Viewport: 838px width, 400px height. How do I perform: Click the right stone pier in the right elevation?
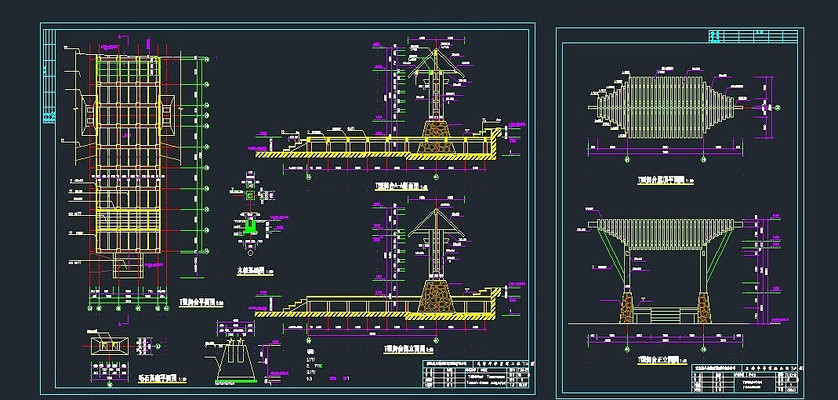tap(707, 305)
